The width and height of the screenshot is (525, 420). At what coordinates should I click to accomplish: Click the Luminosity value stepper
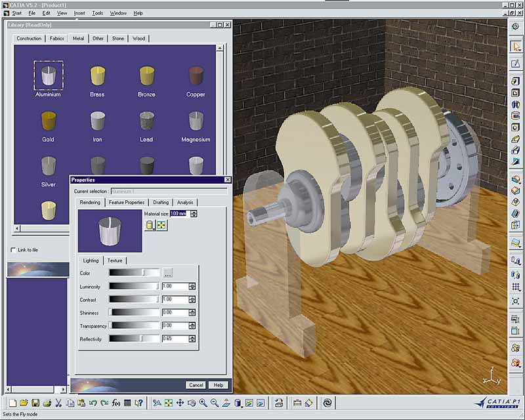[192, 286]
